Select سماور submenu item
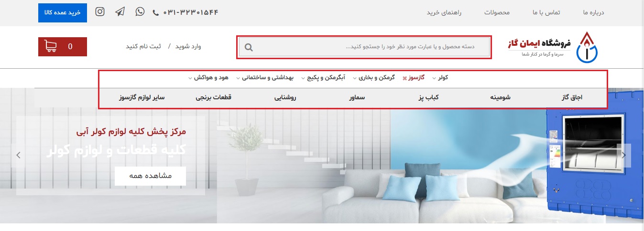This screenshot has width=644, height=231. click(x=357, y=97)
